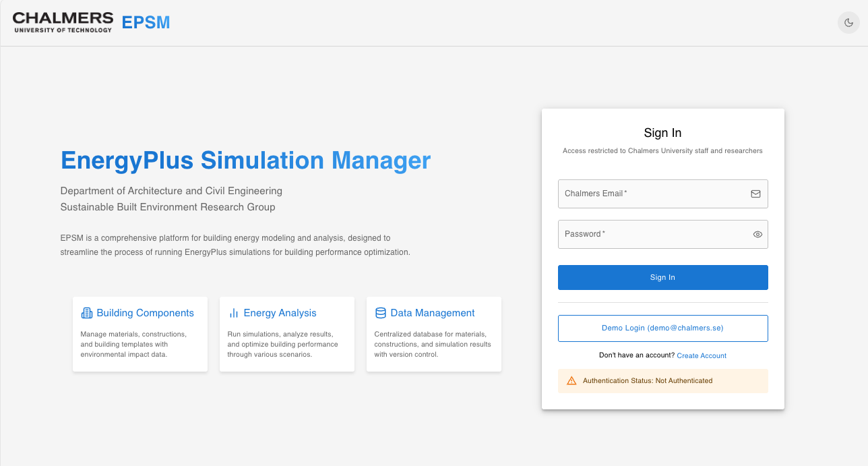This screenshot has height=466, width=868.
Task: Use the Demo Login option
Action: pos(662,328)
